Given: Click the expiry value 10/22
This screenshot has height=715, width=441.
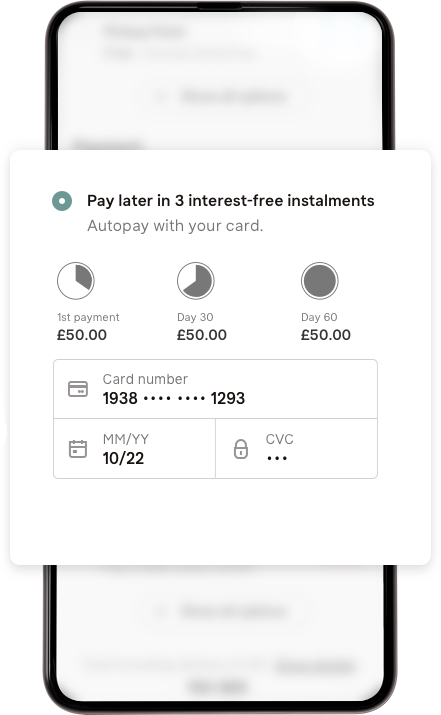Looking at the screenshot, I should click(123, 458).
